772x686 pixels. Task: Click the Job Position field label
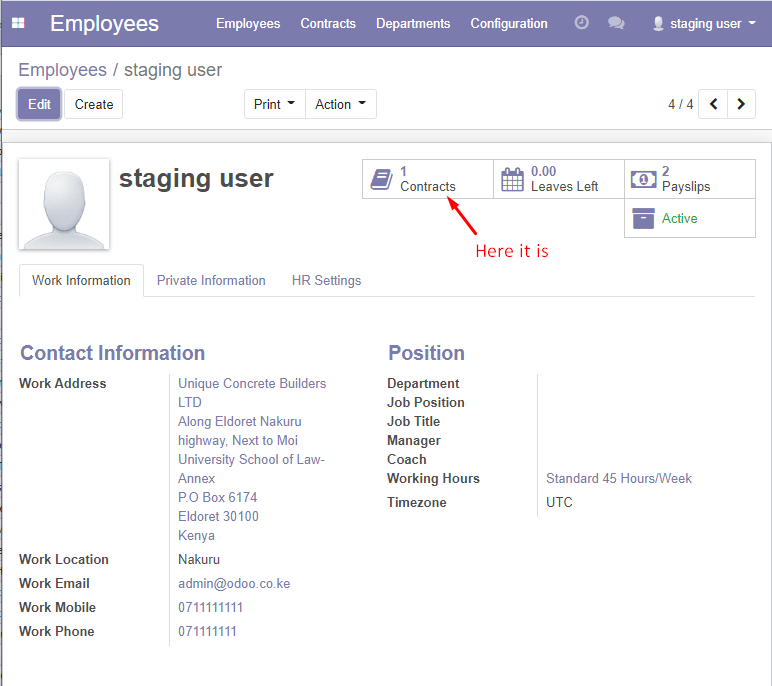click(426, 402)
